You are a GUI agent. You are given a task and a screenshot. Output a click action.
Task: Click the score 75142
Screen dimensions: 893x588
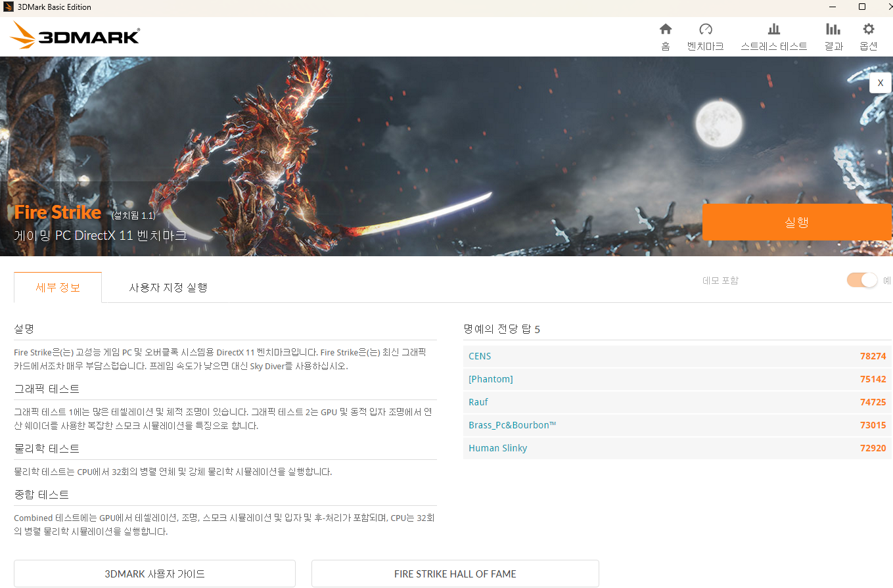pyautogui.click(x=873, y=379)
